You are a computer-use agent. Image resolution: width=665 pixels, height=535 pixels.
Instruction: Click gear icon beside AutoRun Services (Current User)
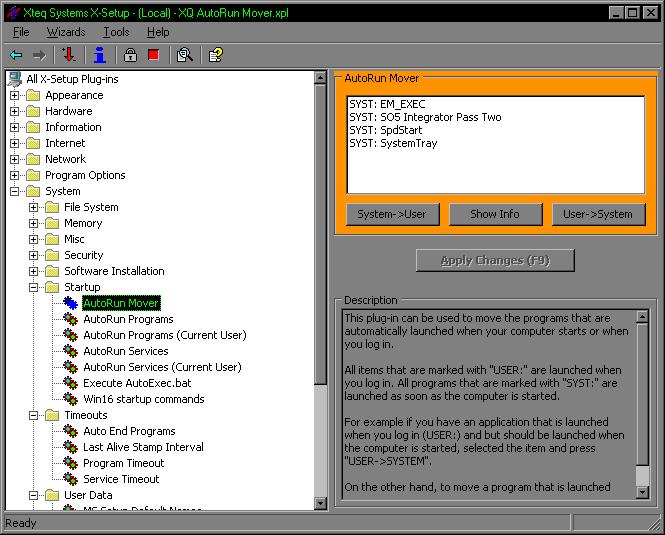pyautogui.click(x=70, y=367)
